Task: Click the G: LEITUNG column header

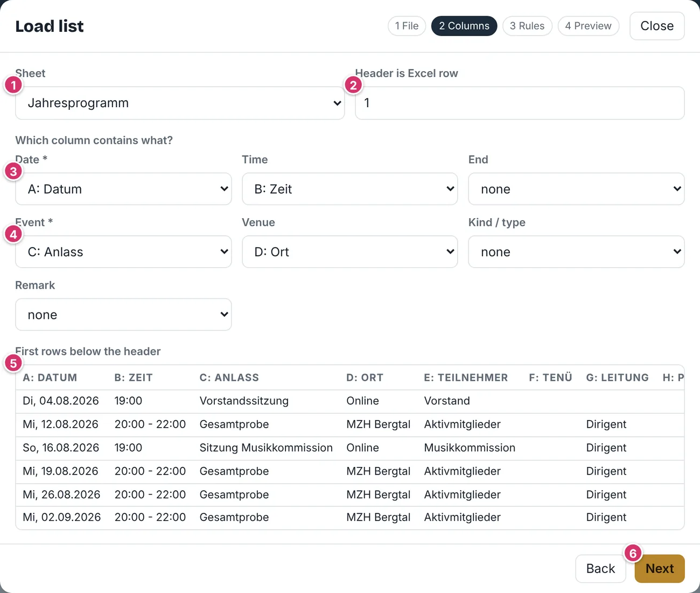Action: coord(617,378)
